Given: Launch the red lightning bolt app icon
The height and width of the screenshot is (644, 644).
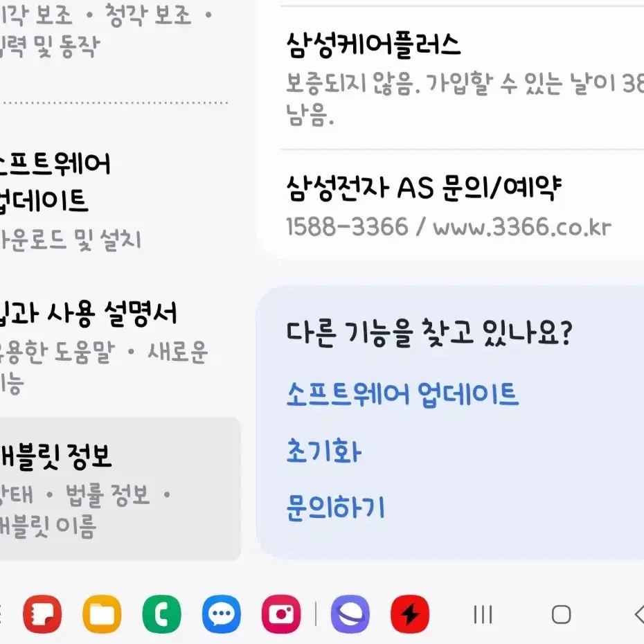Looking at the screenshot, I should [410, 614].
